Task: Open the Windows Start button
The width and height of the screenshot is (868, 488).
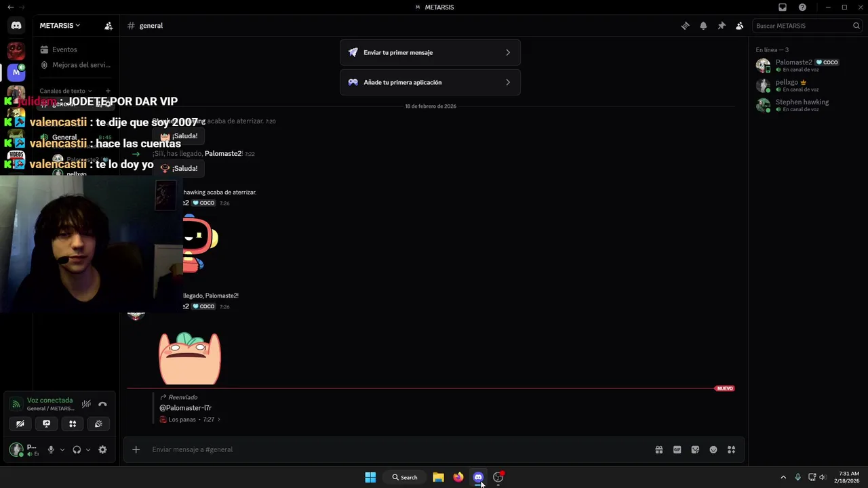Action: [370, 477]
